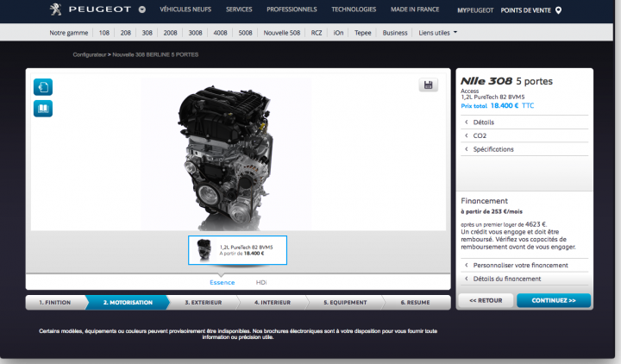Go to step 1. Finition
This screenshot has height=364, width=621.
[x=55, y=302]
